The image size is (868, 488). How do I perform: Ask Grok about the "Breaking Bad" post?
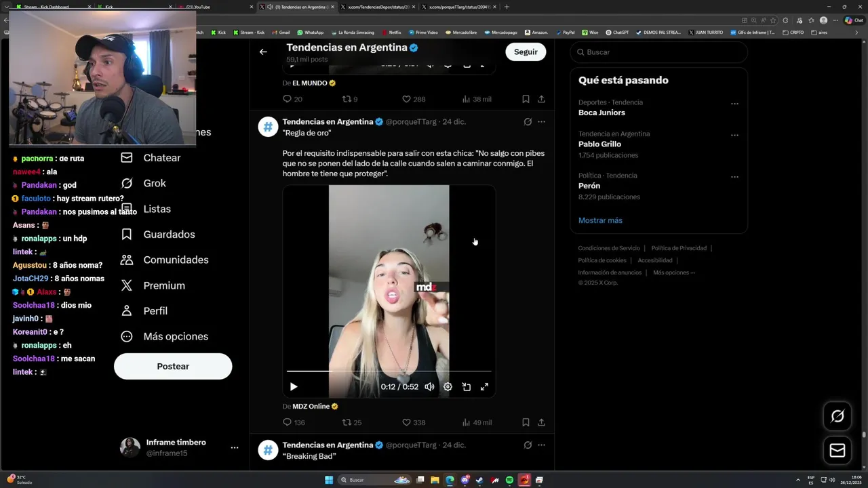tap(528, 445)
